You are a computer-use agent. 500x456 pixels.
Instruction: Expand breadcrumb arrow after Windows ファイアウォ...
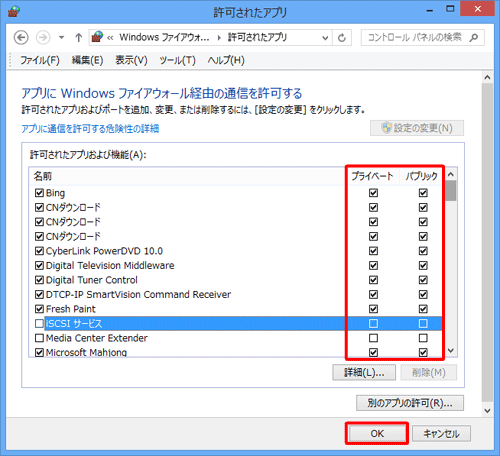point(219,38)
